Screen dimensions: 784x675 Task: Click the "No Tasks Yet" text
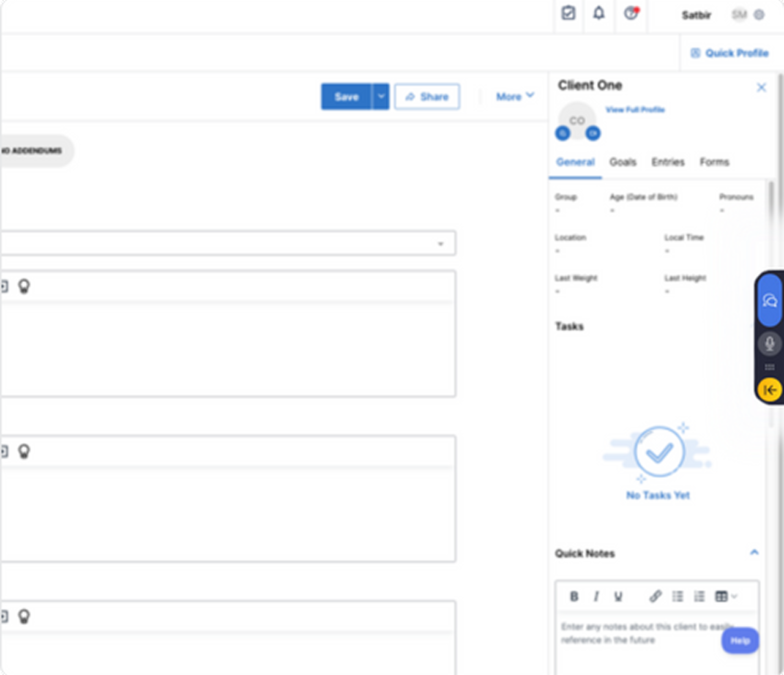pos(658,495)
